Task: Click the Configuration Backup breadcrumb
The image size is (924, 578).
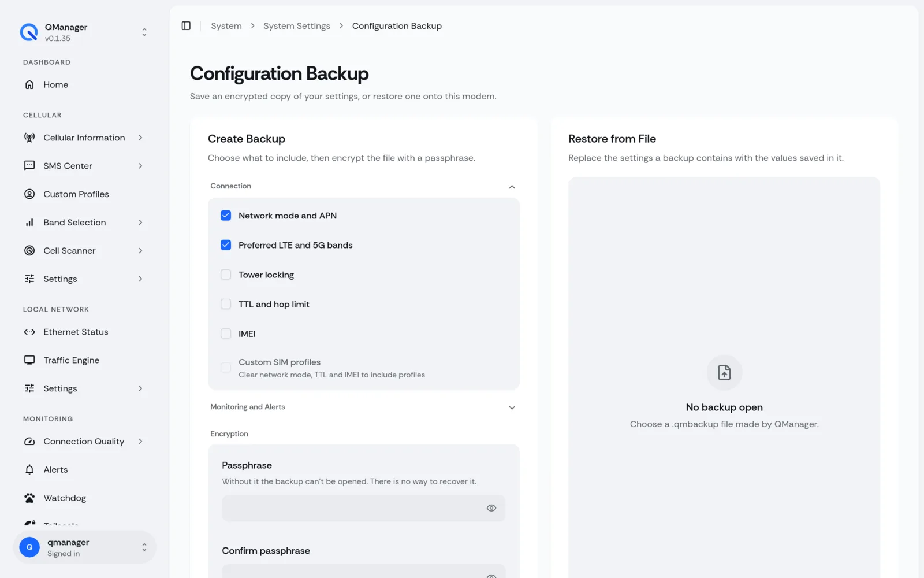Action: 397,26
